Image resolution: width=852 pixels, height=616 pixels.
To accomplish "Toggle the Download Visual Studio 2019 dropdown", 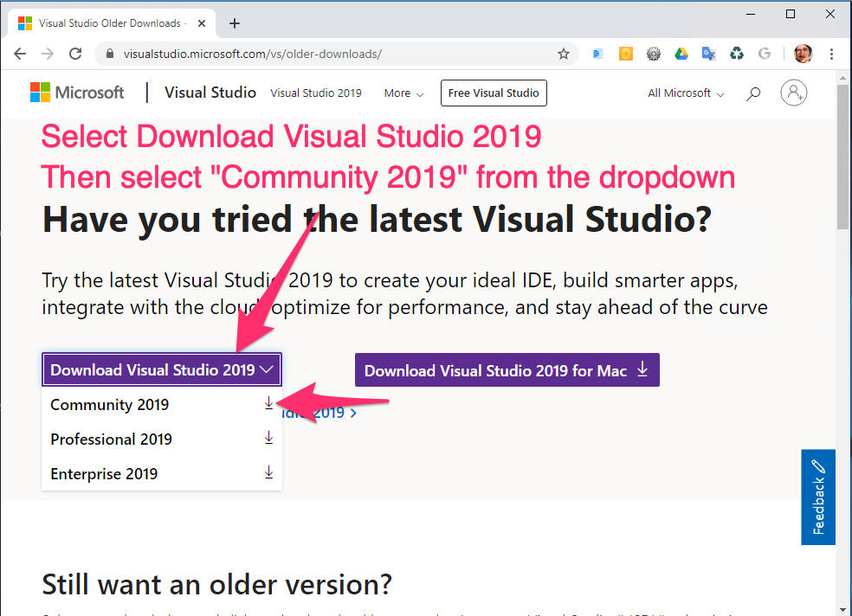I will pyautogui.click(x=162, y=370).
